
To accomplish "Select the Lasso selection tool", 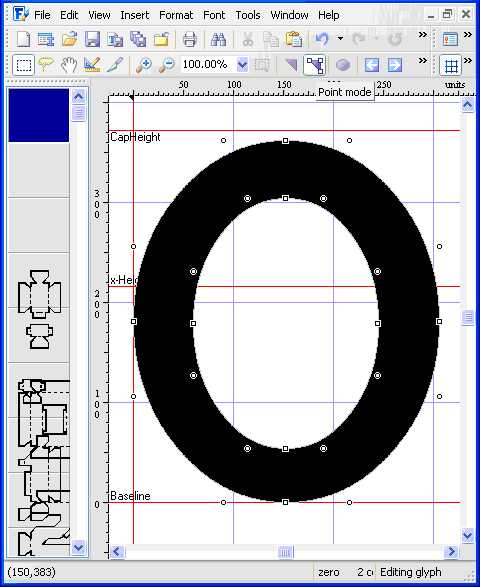I will pos(46,65).
